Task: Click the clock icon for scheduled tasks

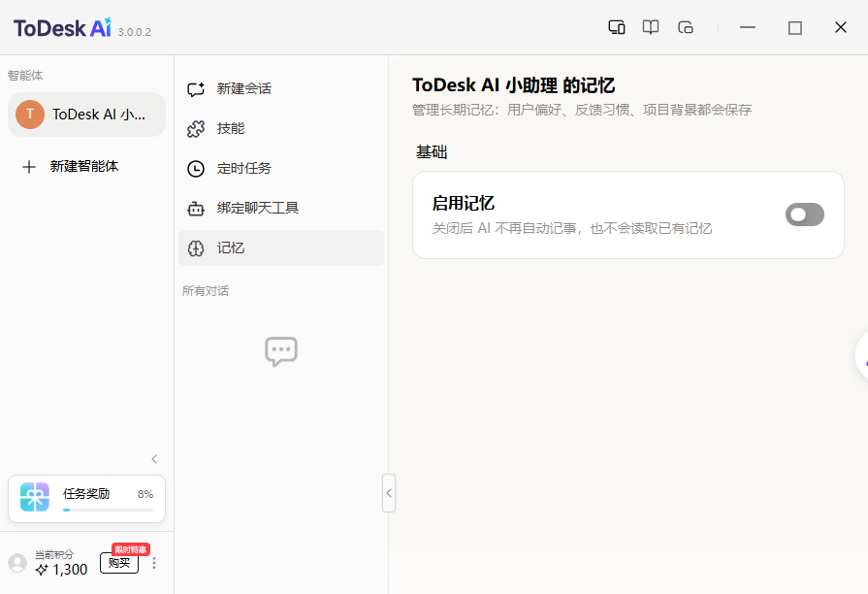Action: point(196,169)
